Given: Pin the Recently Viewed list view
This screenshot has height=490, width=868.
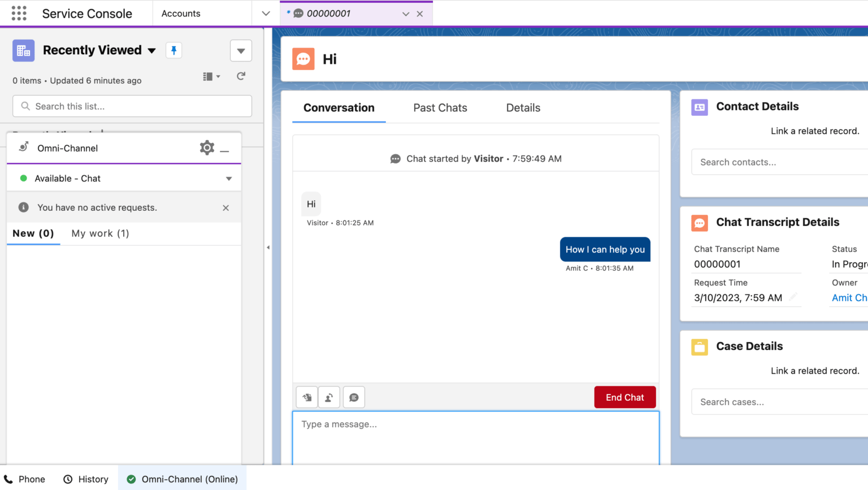Looking at the screenshot, I should click(173, 50).
